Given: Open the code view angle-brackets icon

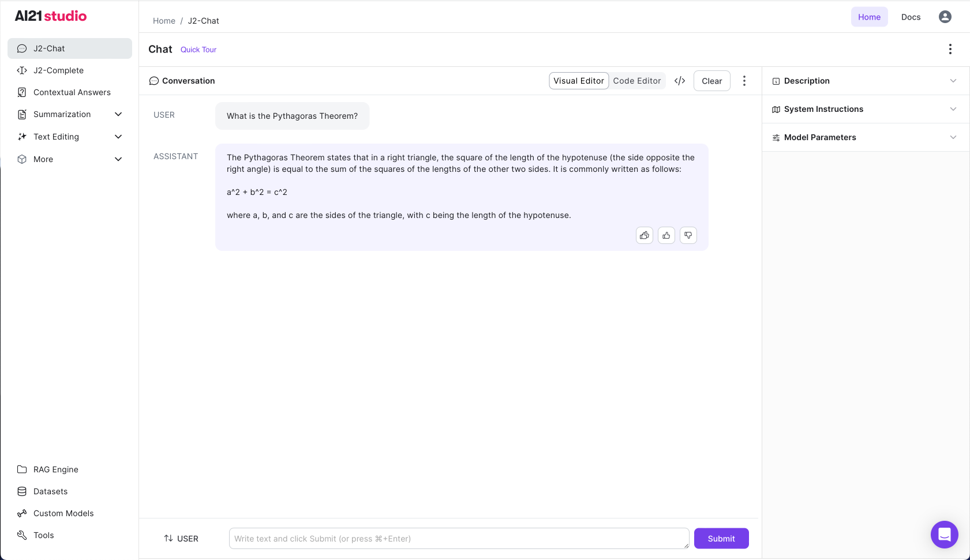Looking at the screenshot, I should pos(680,81).
